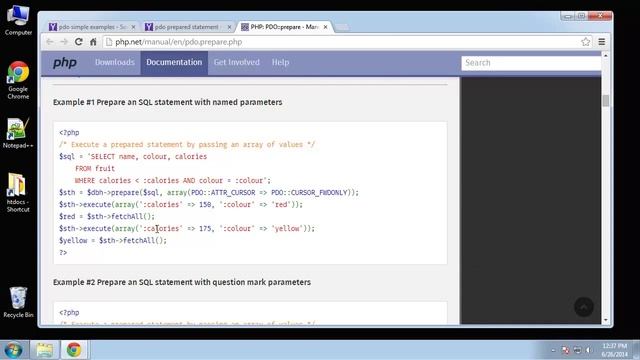Screen dimensions: 640x360
Task: Click the Windows Start button
Action: (13, 350)
